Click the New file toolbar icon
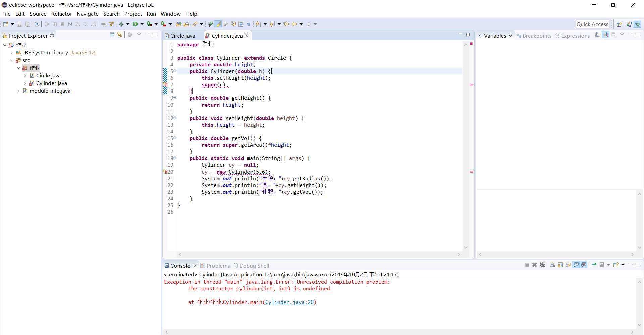This screenshot has height=335, width=644. pyautogui.click(x=6, y=24)
